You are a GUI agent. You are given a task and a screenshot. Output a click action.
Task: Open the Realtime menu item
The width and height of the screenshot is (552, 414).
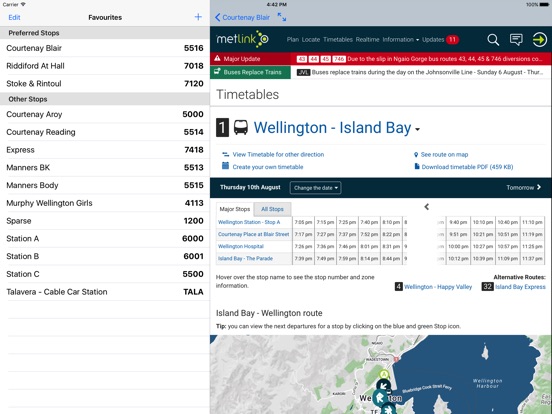(368, 39)
